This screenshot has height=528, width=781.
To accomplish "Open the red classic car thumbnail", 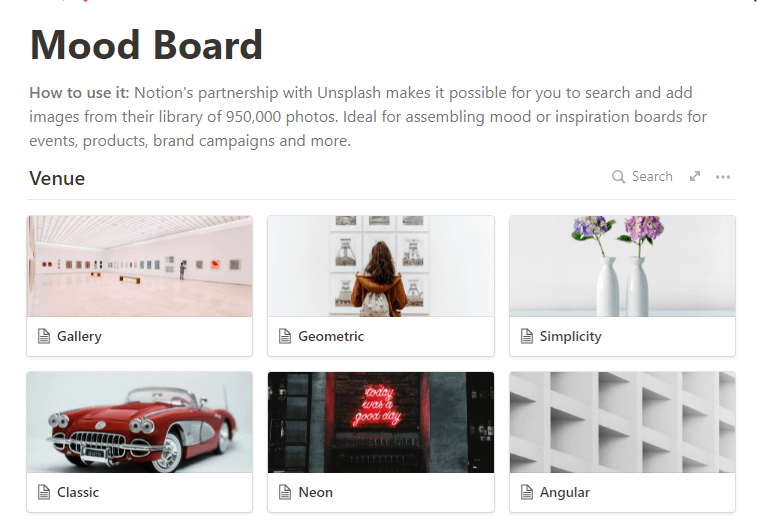I will (x=139, y=422).
